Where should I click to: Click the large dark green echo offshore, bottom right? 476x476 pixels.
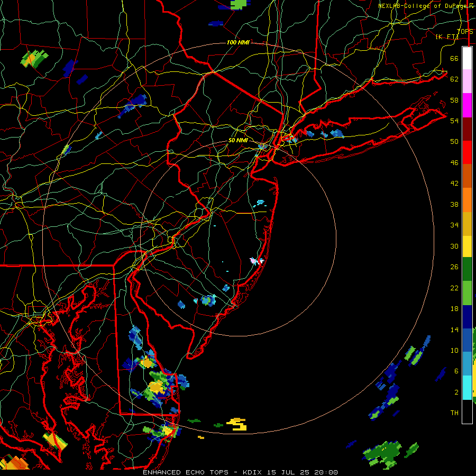(382, 454)
